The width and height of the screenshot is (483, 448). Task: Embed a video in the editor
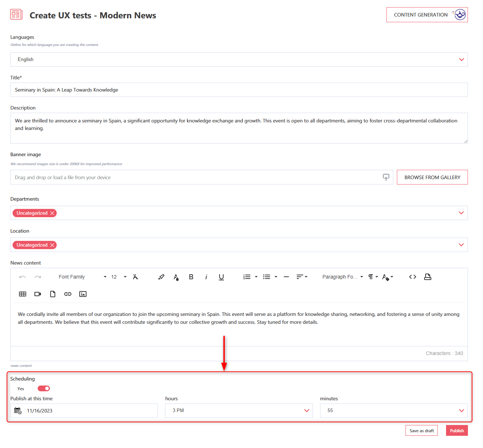tap(37, 294)
